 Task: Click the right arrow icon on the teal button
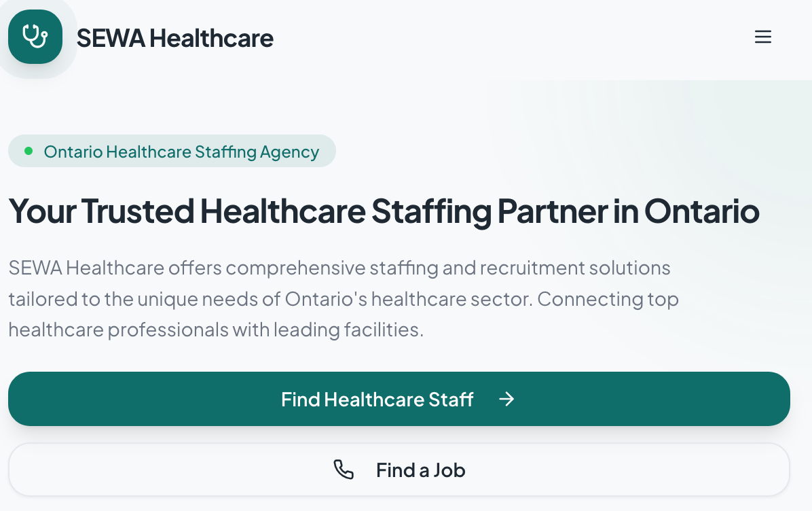point(506,399)
